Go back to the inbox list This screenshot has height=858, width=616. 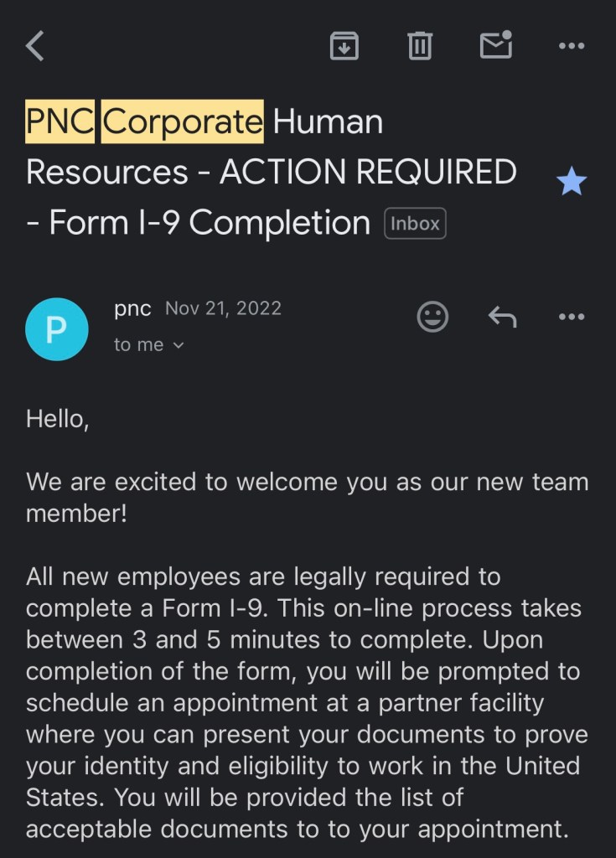35,46
